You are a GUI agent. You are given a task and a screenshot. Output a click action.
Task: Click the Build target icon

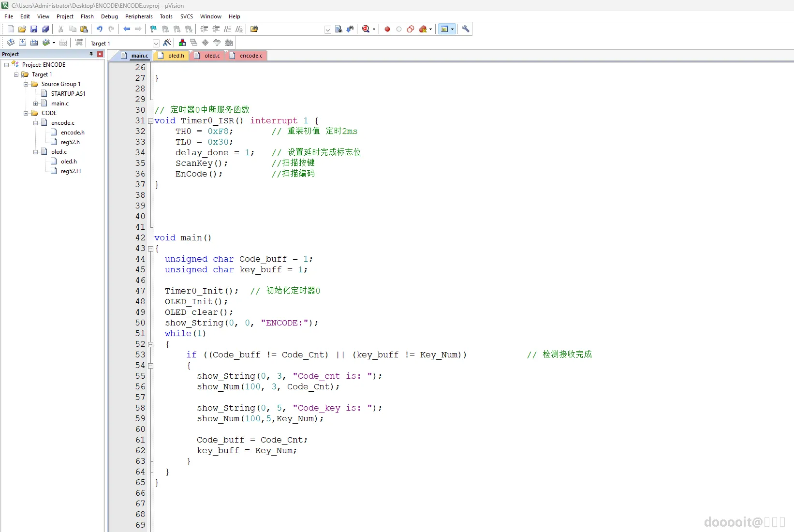point(22,43)
